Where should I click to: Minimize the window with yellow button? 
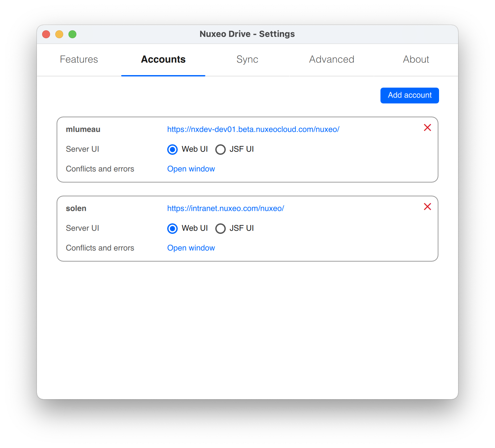point(59,34)
